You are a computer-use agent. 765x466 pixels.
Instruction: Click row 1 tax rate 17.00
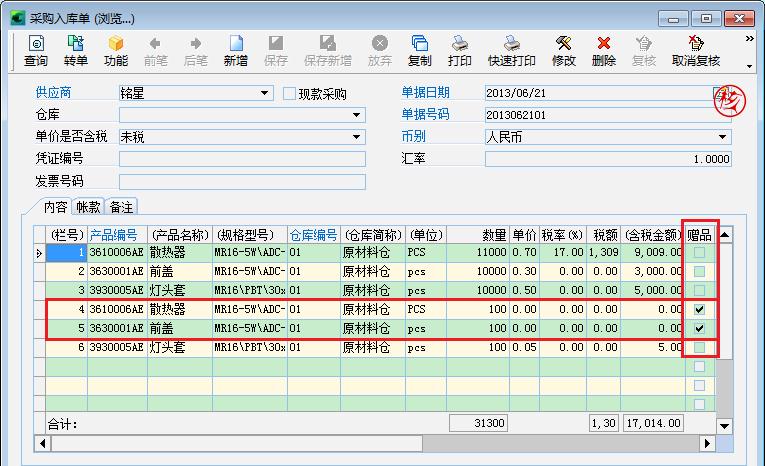(x=563, y=252)
